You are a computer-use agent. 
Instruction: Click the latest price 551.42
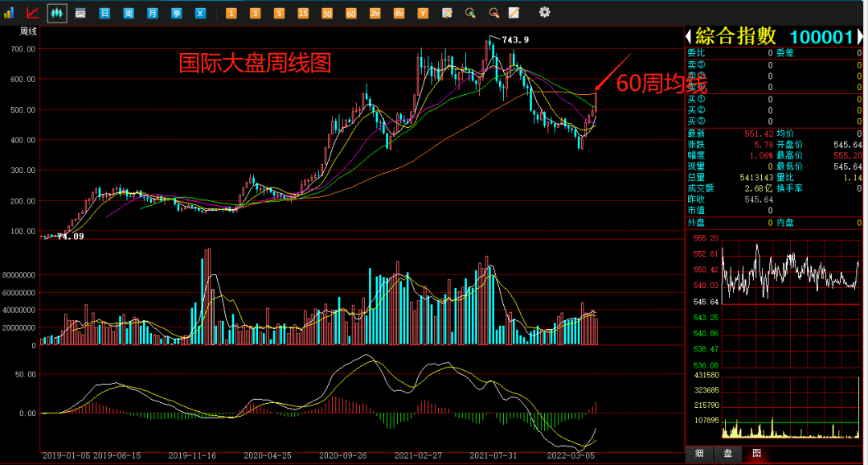758,134
